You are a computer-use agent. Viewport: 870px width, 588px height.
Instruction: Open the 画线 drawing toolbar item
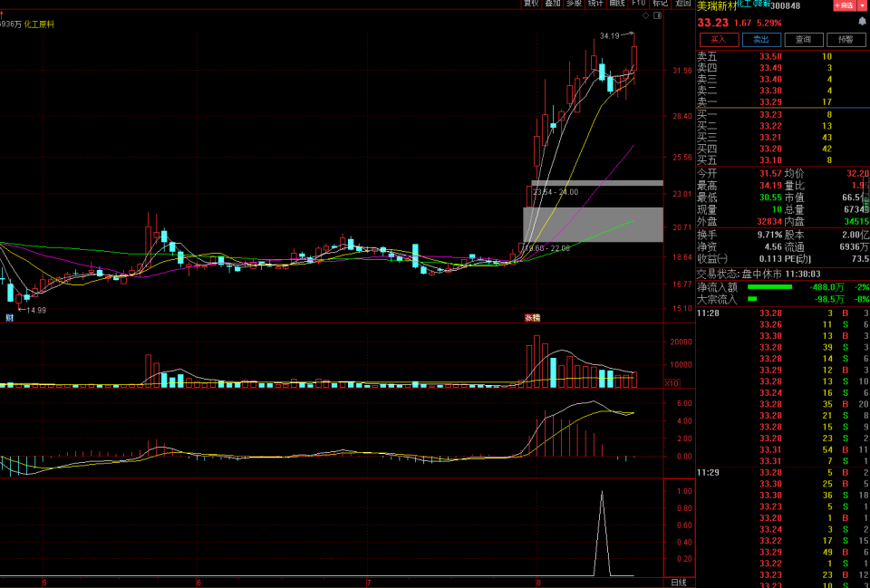click(x=617, y=4)
